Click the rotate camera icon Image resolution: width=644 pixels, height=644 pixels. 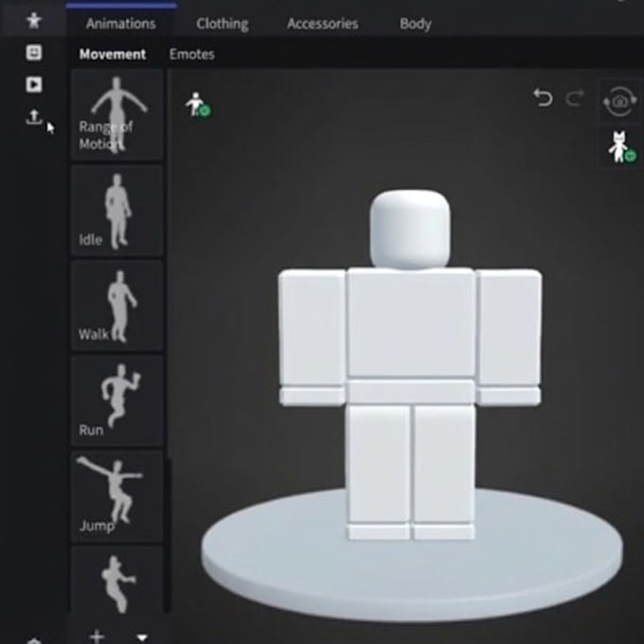click(619, 101)
